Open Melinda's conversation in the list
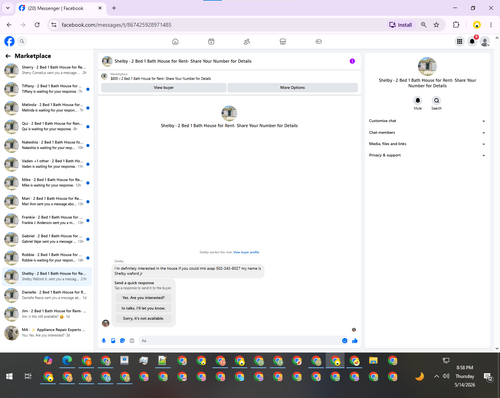The height and width of the screenshot is (398, 500). (47, 107)
